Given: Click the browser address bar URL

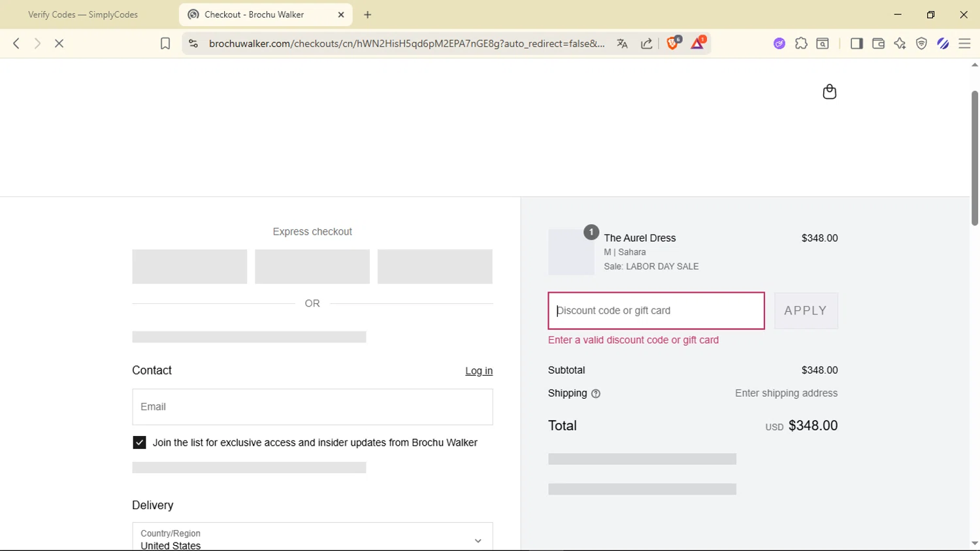Looking at the screenshot, I should 406,44.
